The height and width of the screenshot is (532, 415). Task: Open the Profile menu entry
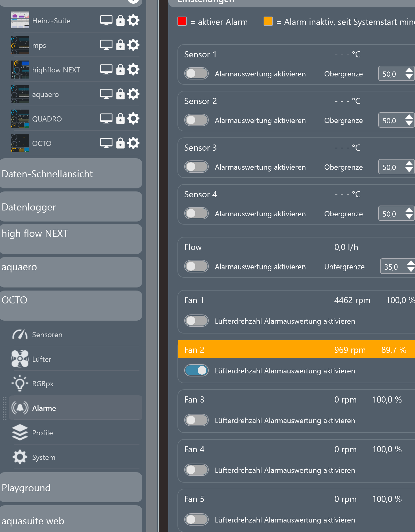43,433
